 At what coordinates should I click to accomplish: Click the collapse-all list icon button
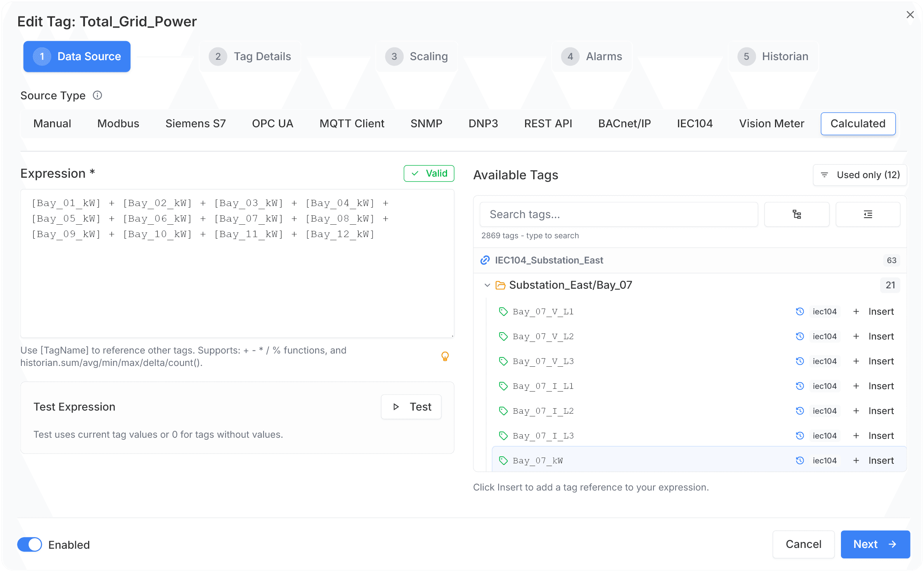(x=868, y=214)
